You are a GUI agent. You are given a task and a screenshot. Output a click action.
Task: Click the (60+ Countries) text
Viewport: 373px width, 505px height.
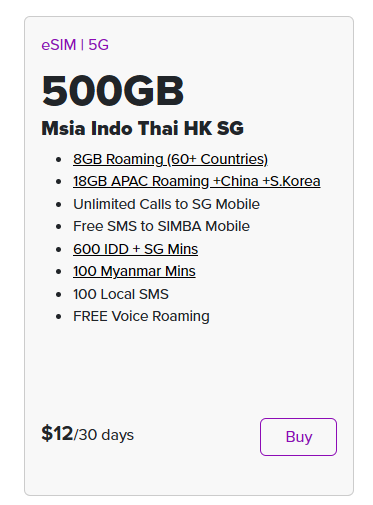point(217,159)
